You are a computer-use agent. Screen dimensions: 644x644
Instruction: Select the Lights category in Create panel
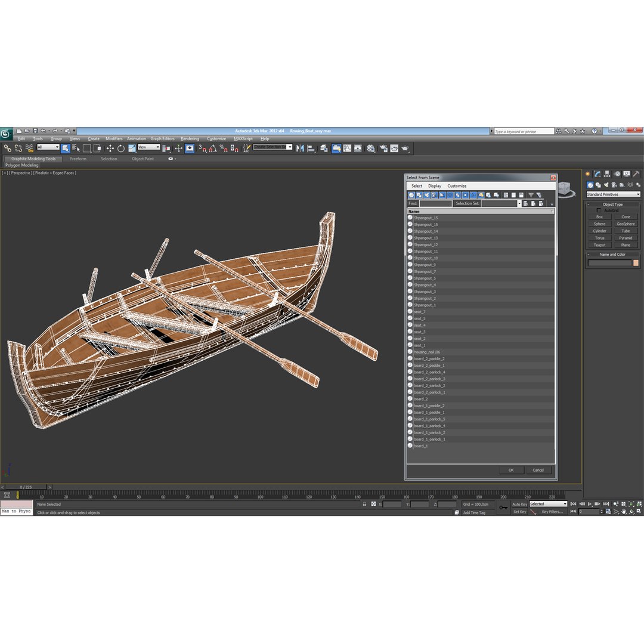point(606,185)
